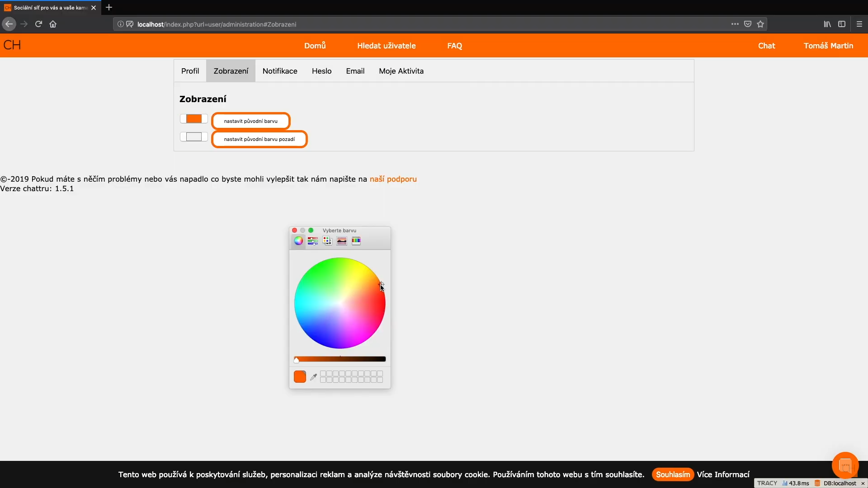Open the orange floating chat bubble
The width and height of the screenshot is (868, 488).
pyautogui.click(x=844, y=465)
